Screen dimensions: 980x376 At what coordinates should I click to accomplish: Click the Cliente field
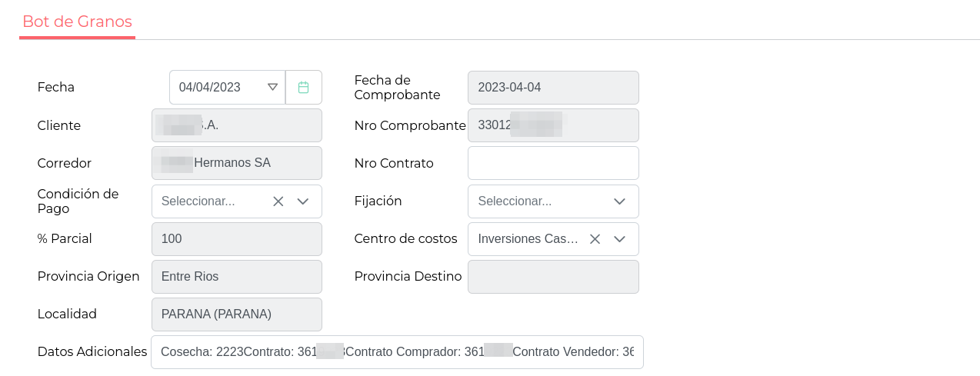[x=237, y=125]
